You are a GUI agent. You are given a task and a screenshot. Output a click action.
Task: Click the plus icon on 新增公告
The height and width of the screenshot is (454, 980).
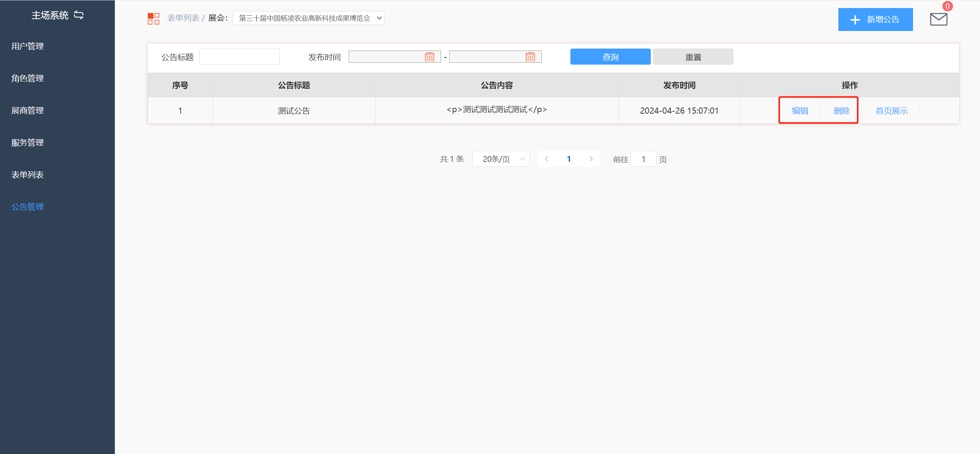(855, 20)
